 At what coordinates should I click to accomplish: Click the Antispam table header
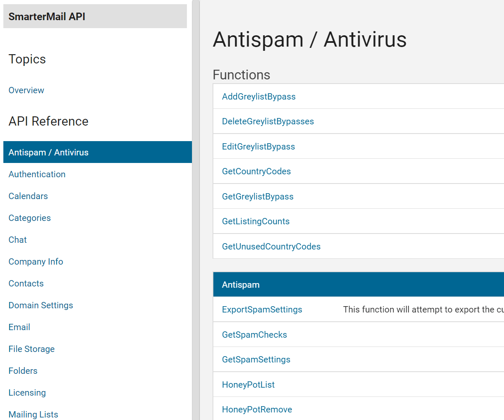358,284
